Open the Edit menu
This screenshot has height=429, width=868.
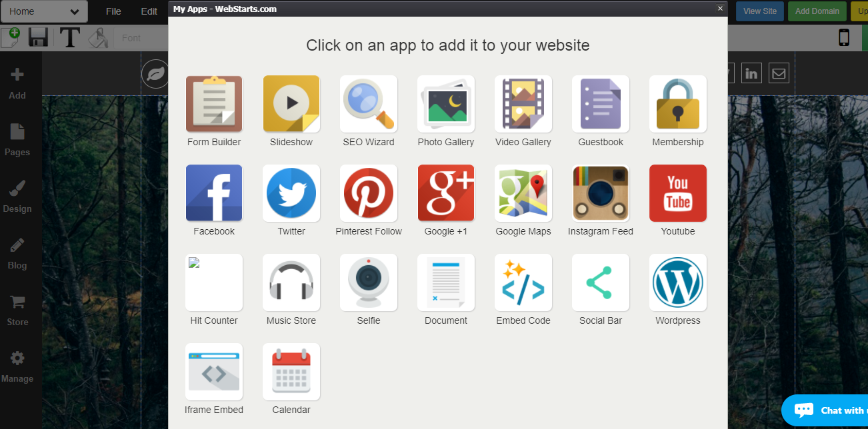coord(149,11)
